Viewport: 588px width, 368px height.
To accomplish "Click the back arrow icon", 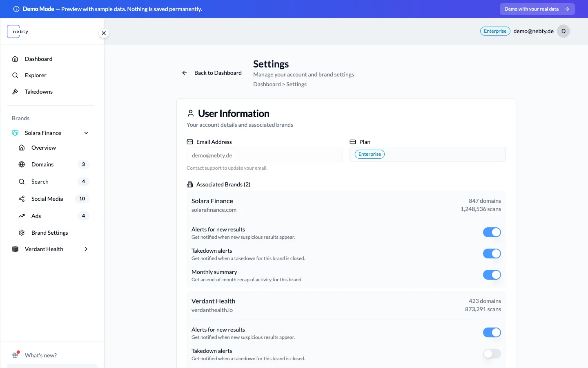I will pyautogui.click(x=185, y=73).
